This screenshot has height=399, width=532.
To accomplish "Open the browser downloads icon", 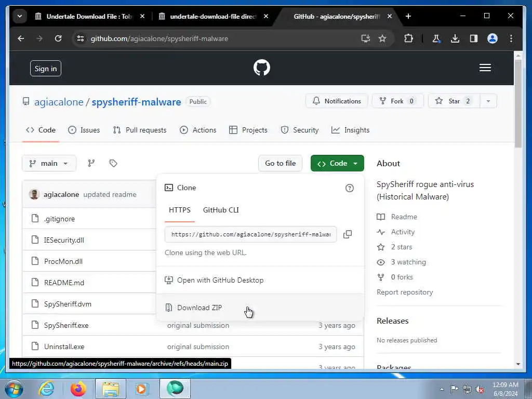I will point(455,38).
